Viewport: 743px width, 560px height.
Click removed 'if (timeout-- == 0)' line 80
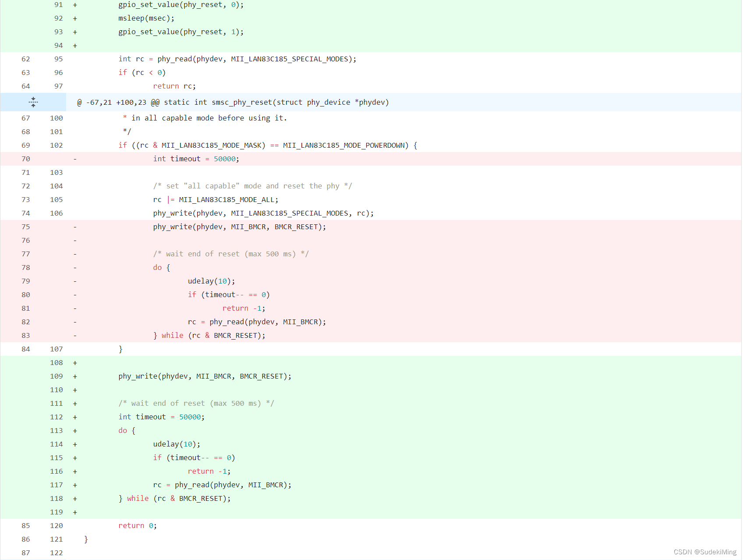click(x=229, y=294)
